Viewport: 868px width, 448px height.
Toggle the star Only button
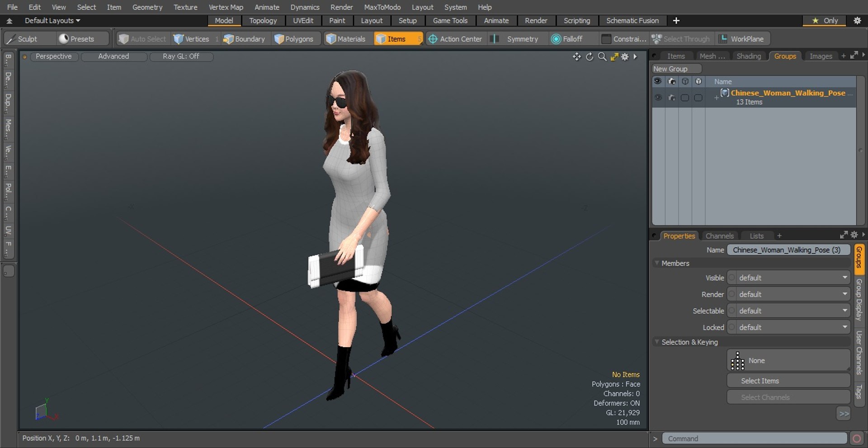click(x=825, y=20)
